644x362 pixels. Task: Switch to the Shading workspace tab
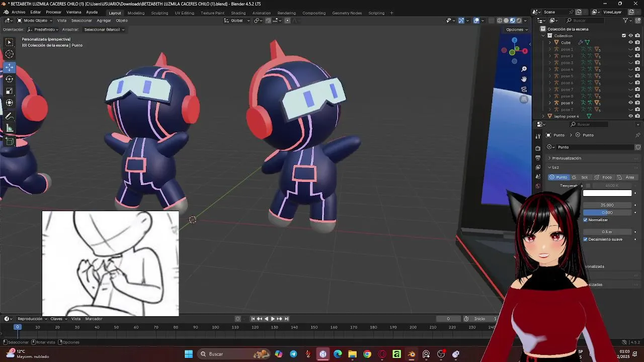point(238,13)
